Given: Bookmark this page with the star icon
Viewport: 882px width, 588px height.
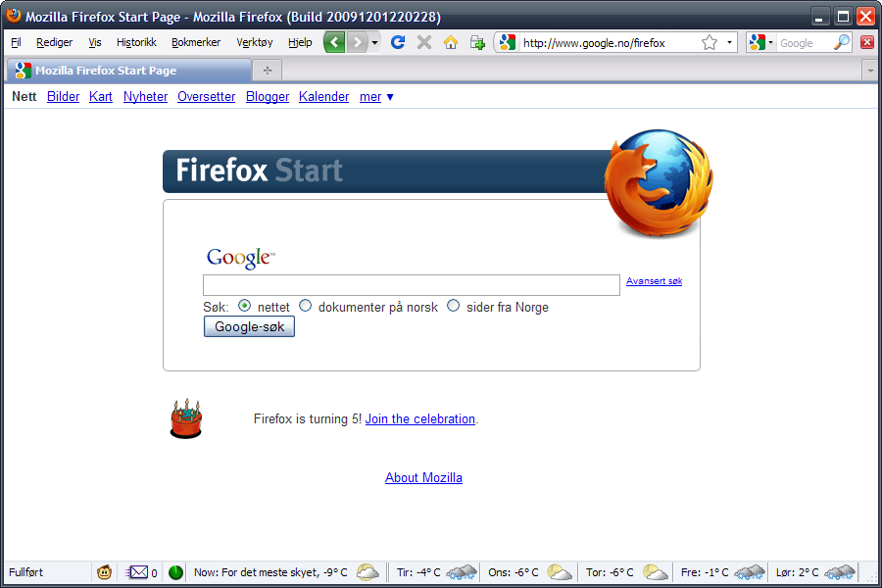Looking at the screenshot, I should pyautogui.click(x=710, y=42).
